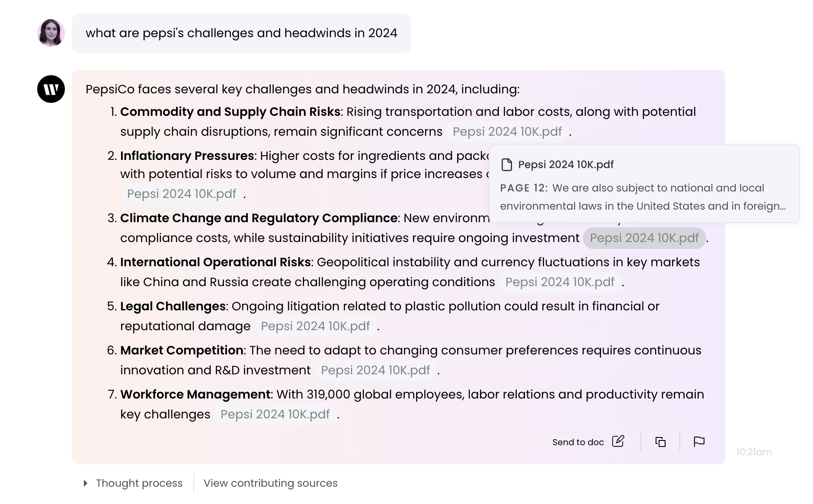The image size is (813, 504).
Task: Click the heading Climate Change and Regulatory Compliance
Action: coord(259,218)
